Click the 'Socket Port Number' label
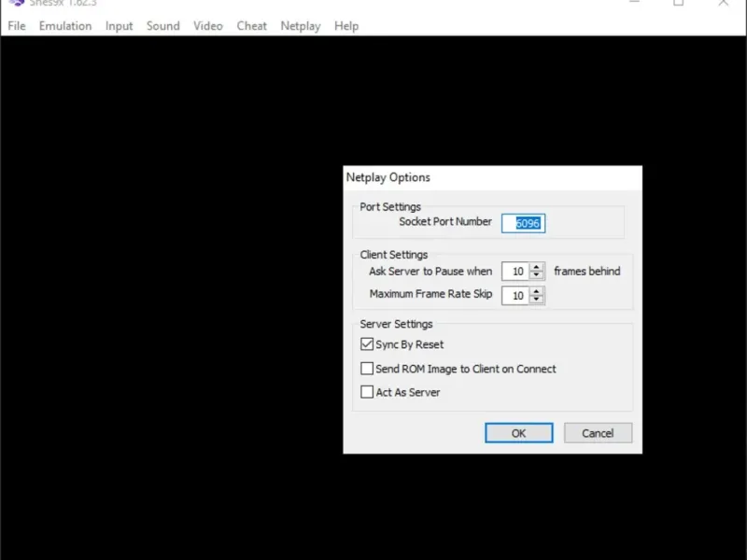The image size is (747, 560). tap(445, 221)
